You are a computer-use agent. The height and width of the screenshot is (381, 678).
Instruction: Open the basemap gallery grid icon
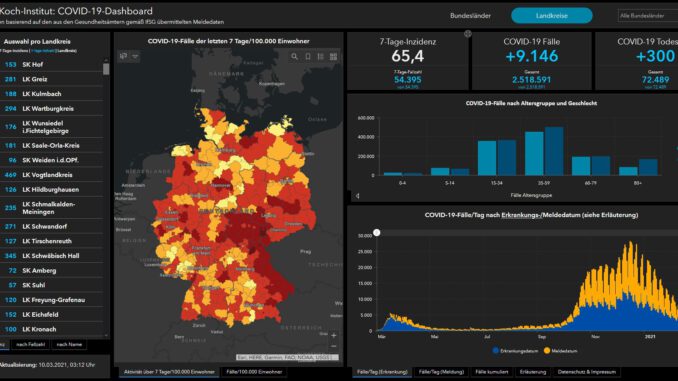(x=333, y=57)
